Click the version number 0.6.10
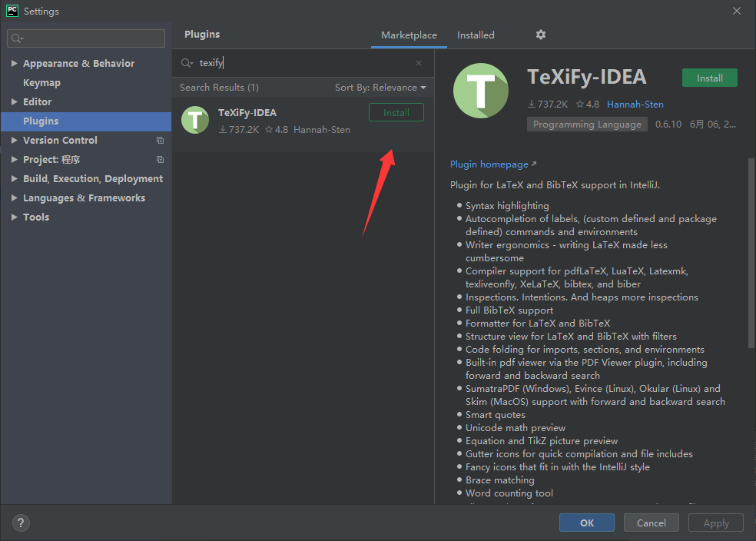The width and height of the screenshot is (756, 541). pyautogui.click(x=668, y=124)
